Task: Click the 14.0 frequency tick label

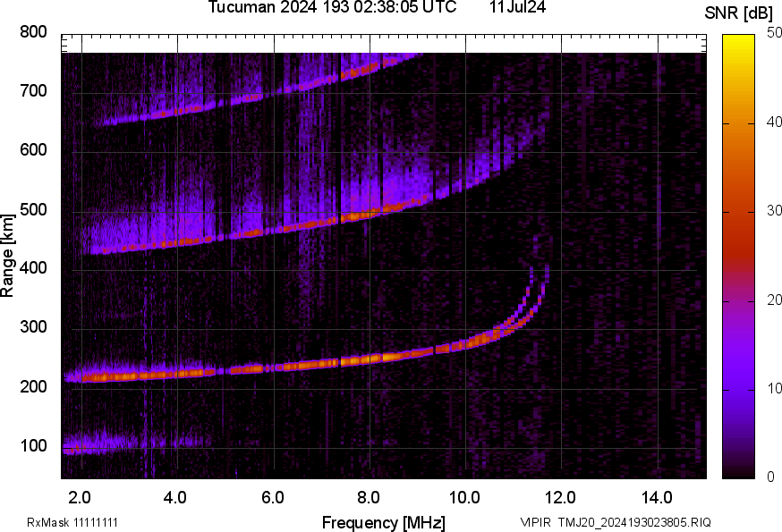Action: (x=657, y=496)
